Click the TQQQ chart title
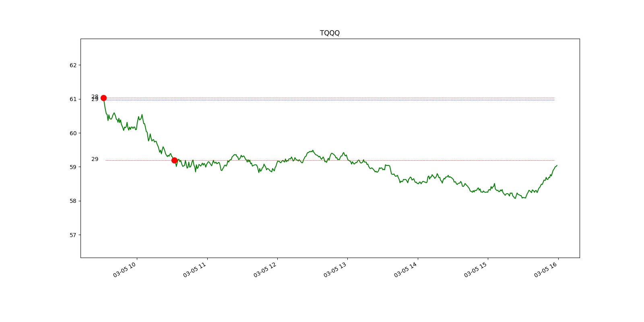 [x=330, y=33]
